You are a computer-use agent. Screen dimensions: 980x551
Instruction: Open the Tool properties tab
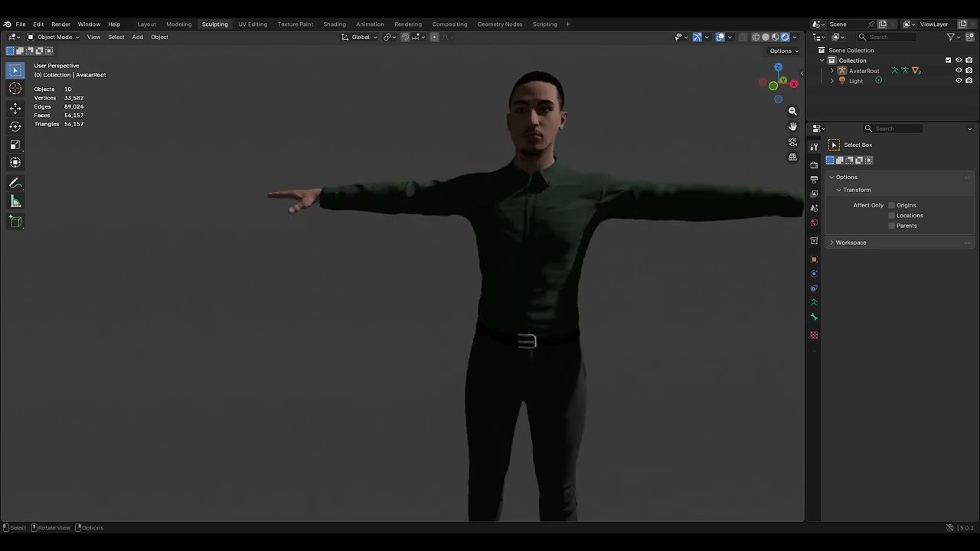coord(814,145)
